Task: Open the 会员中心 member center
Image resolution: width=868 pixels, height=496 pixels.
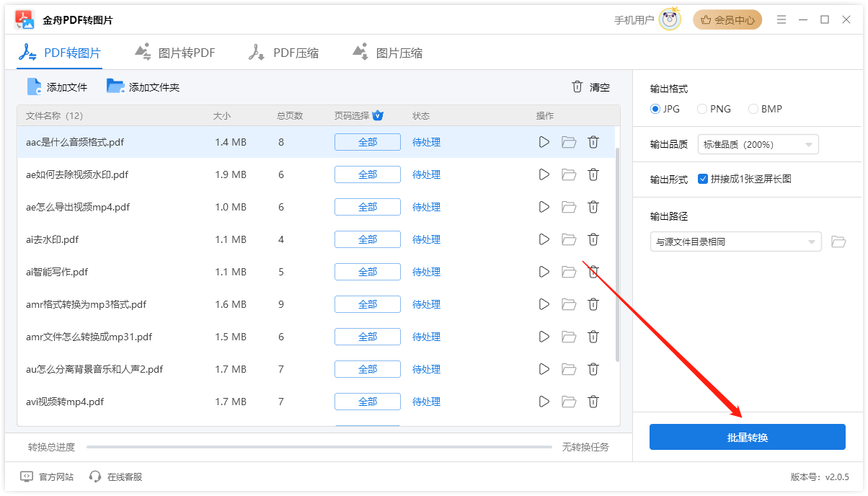Action: (727, 20)
